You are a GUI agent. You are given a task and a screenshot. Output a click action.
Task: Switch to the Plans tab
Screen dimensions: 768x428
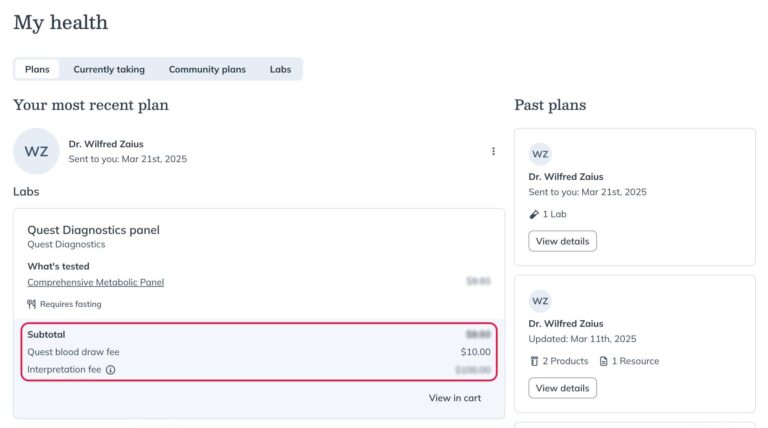click(x=37, y=69)
